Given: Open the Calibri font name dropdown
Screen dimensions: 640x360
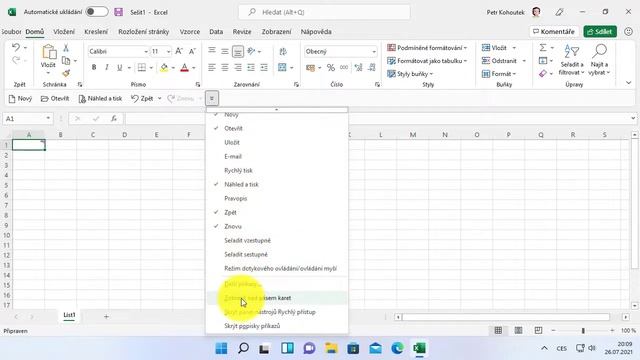Looking at the screenshot, I should [146, 52].
